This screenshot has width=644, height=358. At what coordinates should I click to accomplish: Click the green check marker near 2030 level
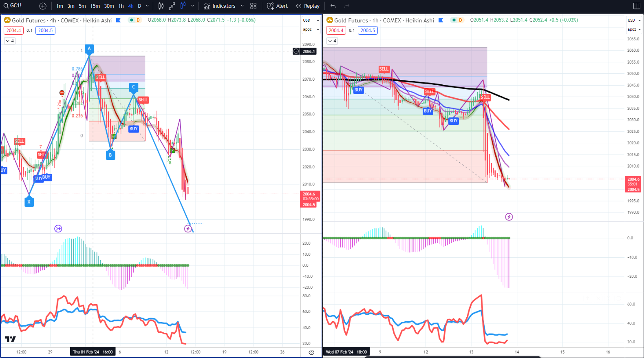point(172,151)
